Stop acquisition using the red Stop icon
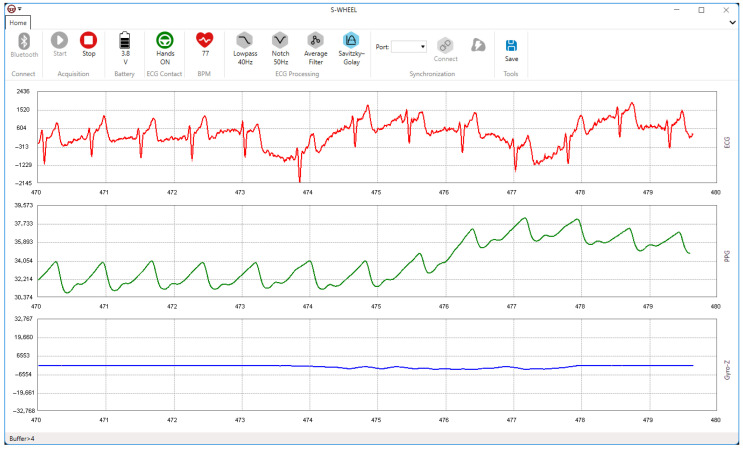743x451 pixels. [x=88, y=41]
